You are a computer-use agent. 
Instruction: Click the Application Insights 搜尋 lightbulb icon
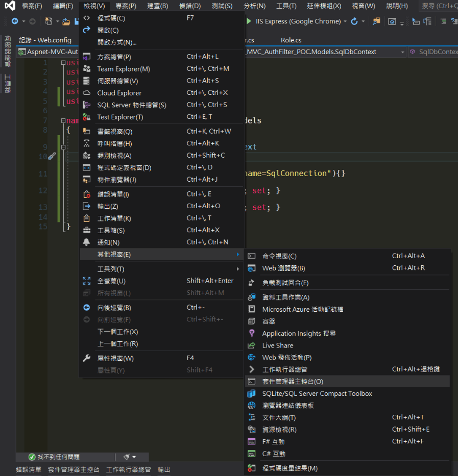pyautogui.click(x=251, y=333)
